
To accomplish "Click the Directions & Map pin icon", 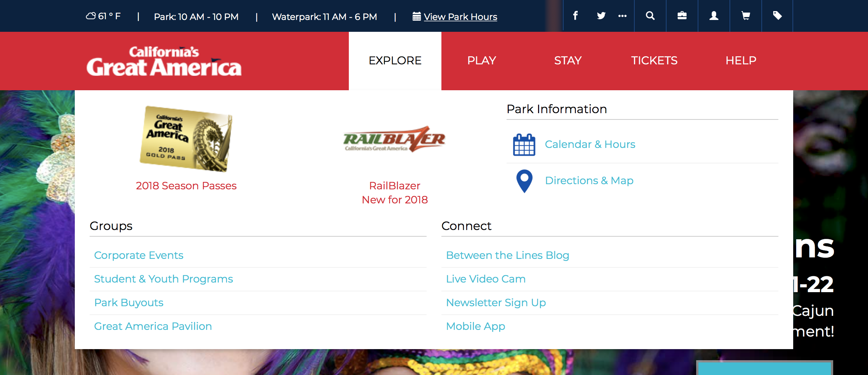I will (524, 181).
